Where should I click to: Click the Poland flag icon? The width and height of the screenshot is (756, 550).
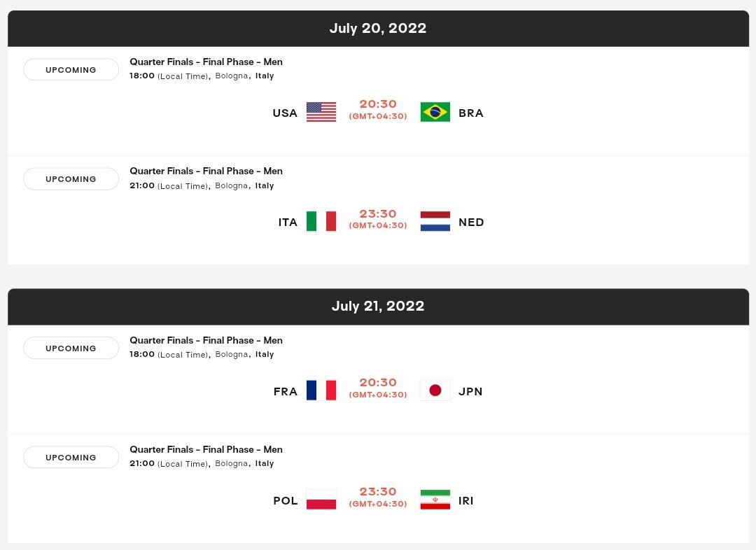tap(321, 500)
